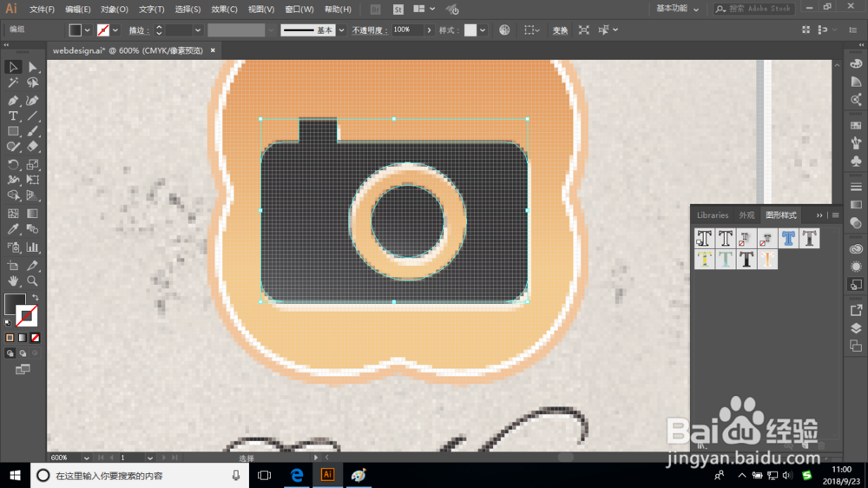Select the Pen tool

tap(13, 100)
